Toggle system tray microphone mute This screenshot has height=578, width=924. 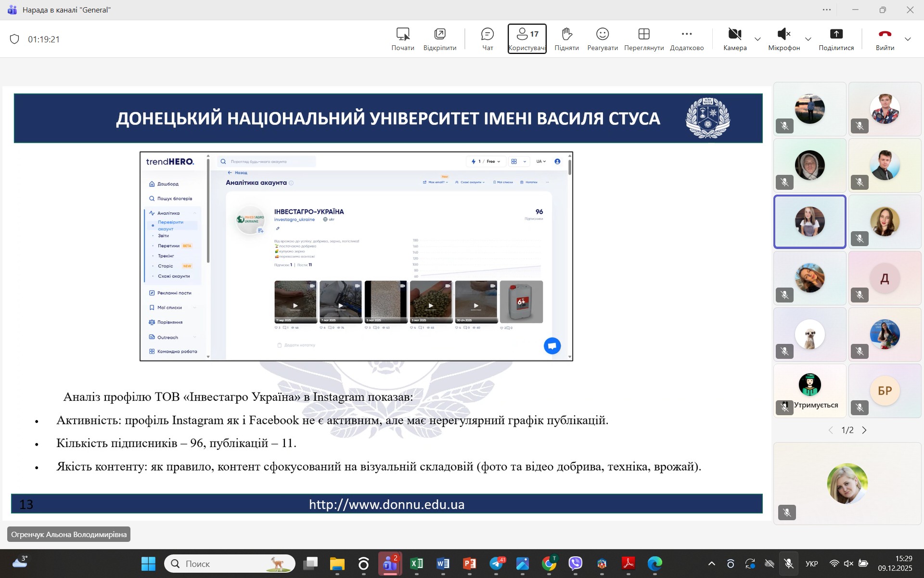tap(788, 564)
